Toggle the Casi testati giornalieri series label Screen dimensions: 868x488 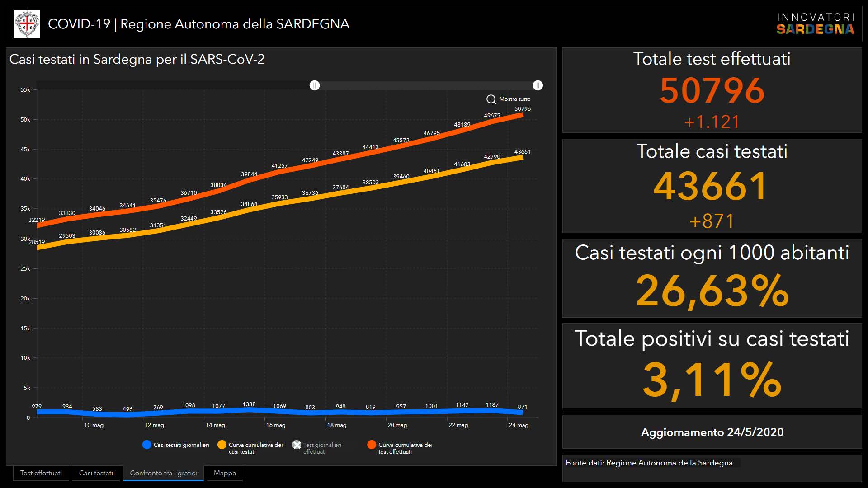pos(181,445)
